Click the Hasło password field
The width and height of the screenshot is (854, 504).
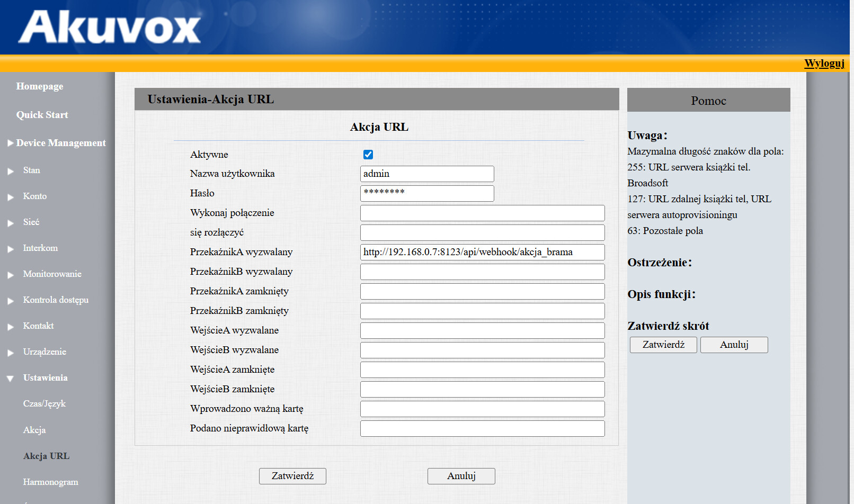point(427,193)
